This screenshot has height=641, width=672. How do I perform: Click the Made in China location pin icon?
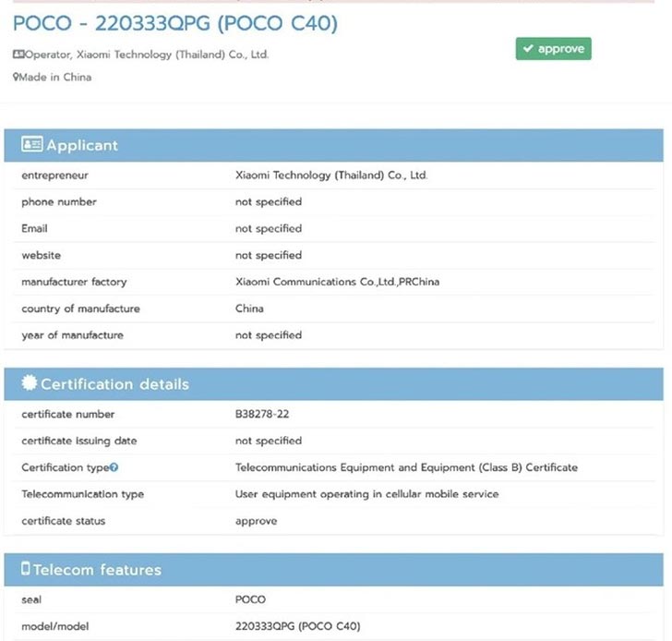tap(16, 78)
